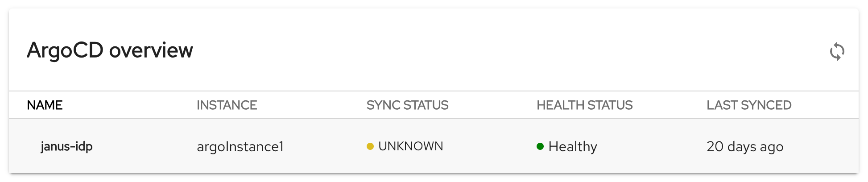Select the "20 days ago" cell

[745, 147]
